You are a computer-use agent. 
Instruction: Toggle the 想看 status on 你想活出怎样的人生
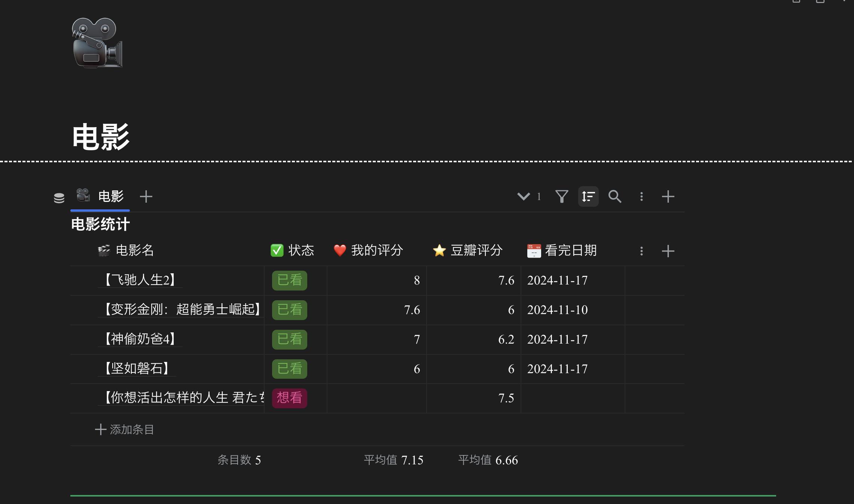click(x=289, y=399)
